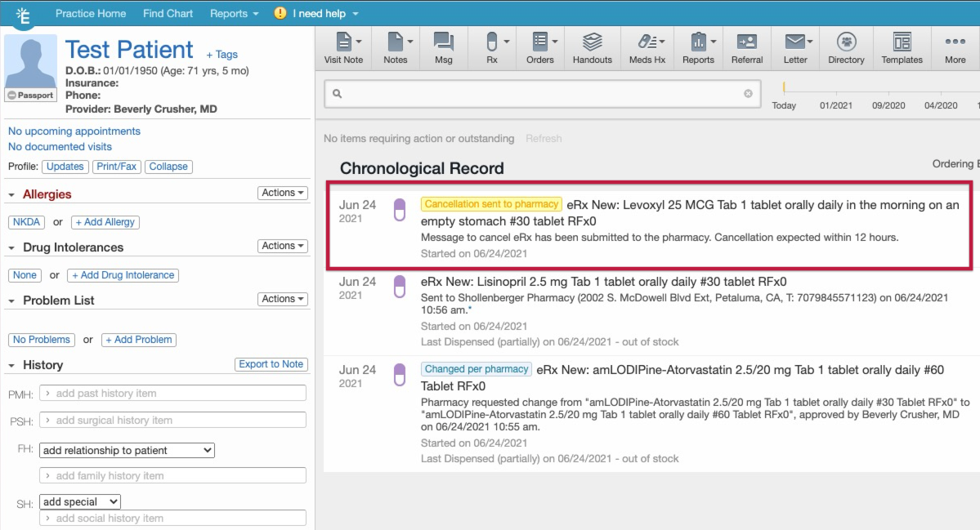Click the pill icon beside Lisinopril entry

tap(400, 287)
